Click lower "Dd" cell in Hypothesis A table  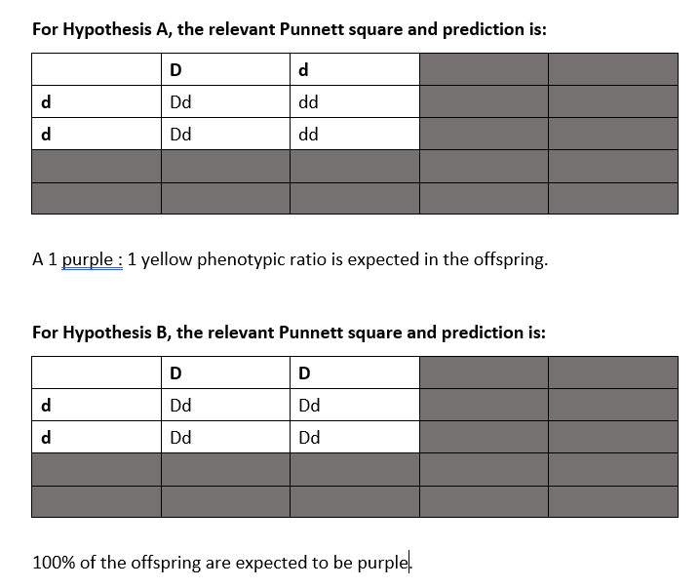[x=225, y=134]
